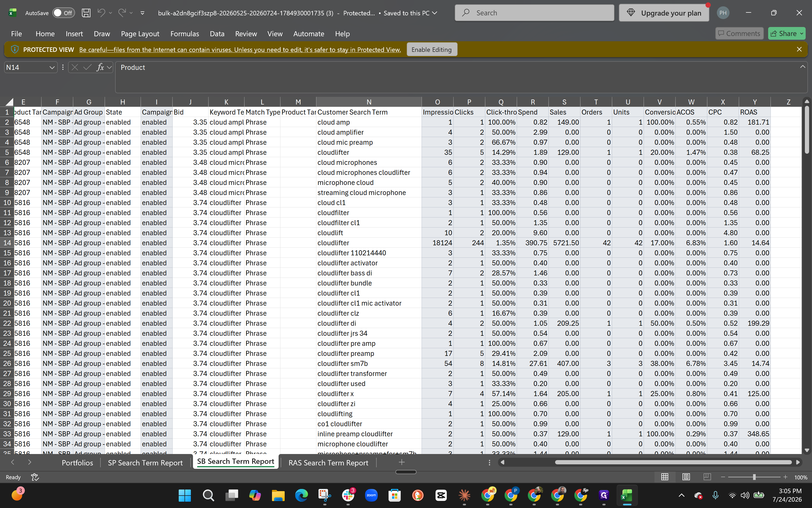This screenshot has height=508, width=812.
Task: Click next sheet navigation arrow
Action: pyautogui.click(x=30, y=462)
